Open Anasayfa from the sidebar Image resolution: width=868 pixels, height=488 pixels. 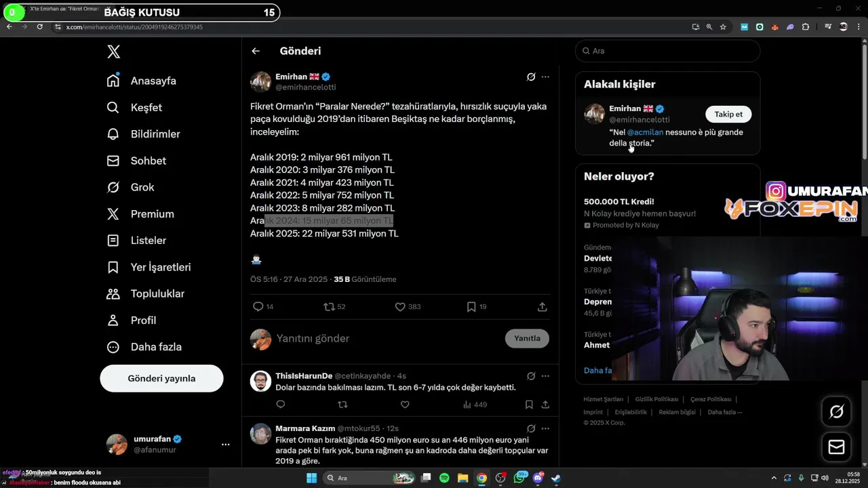pos(142,81)
